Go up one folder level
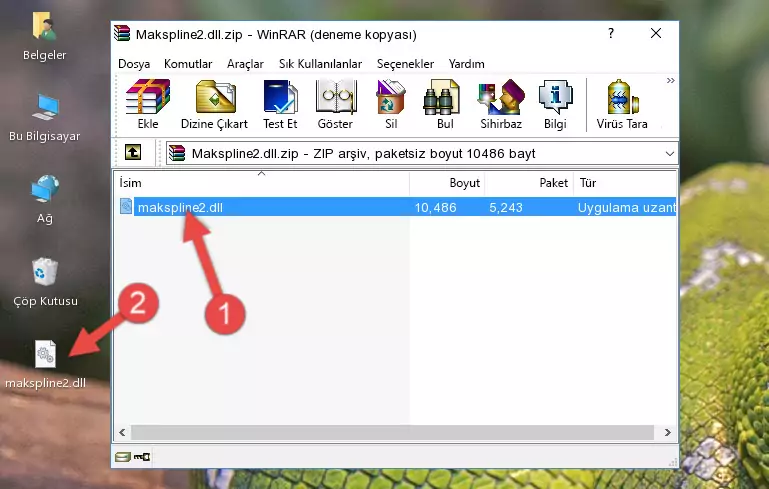 [133, 153]
